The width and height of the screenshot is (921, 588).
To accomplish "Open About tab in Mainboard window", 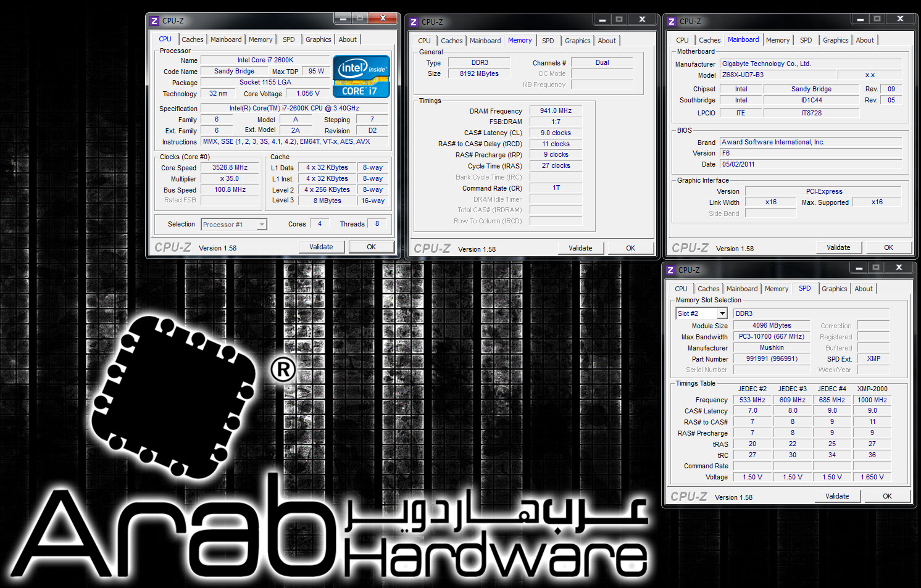I will [x=865, y=40].
